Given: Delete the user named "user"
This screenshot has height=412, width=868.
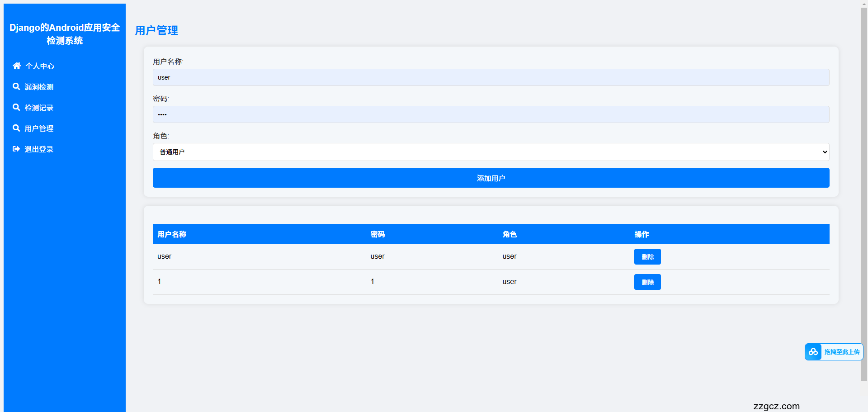Looking at the screenshot, I should 647,256.
